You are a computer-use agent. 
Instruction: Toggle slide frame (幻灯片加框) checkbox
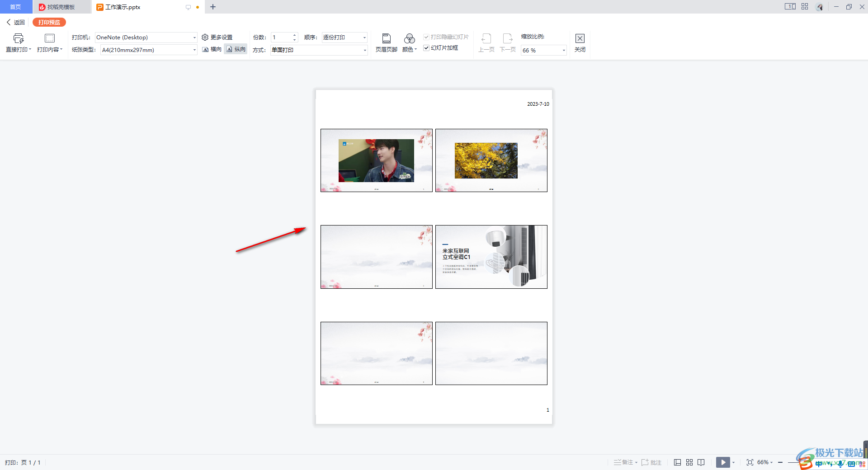coord(426,48)
